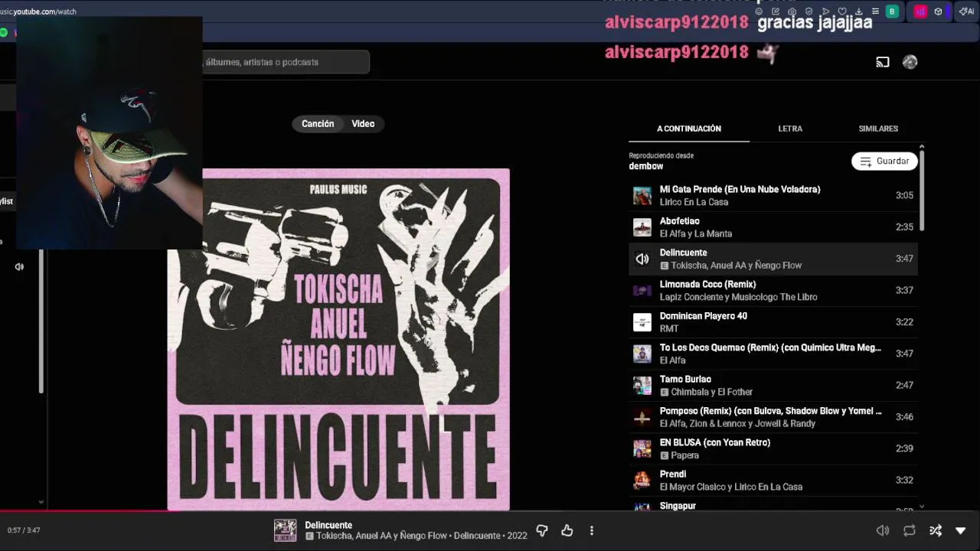Click the Dominican Playero 40 thumbnail
This screenshot has width=980, height=551.
642,322
